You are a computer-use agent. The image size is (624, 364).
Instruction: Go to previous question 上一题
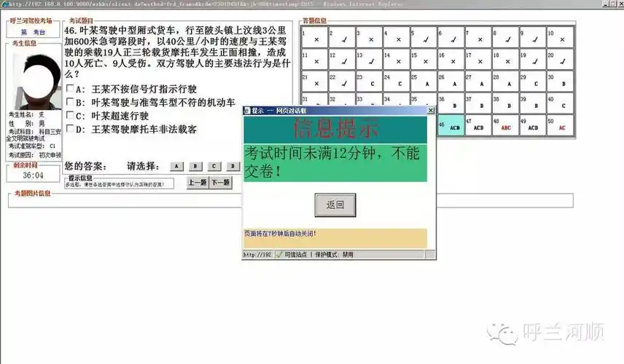click(x=198, y=183)
